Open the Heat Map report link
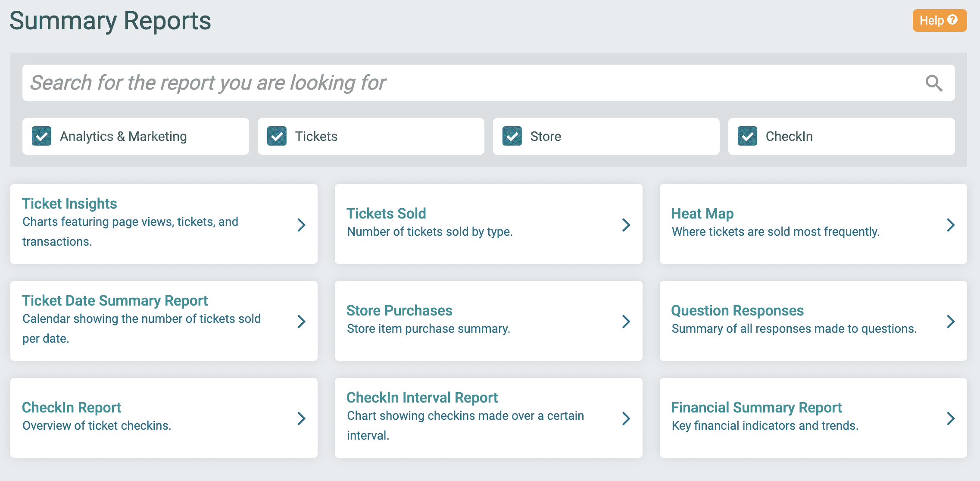Image resolution: width=980 pixels, height=481 pixels. click(702, 213)
